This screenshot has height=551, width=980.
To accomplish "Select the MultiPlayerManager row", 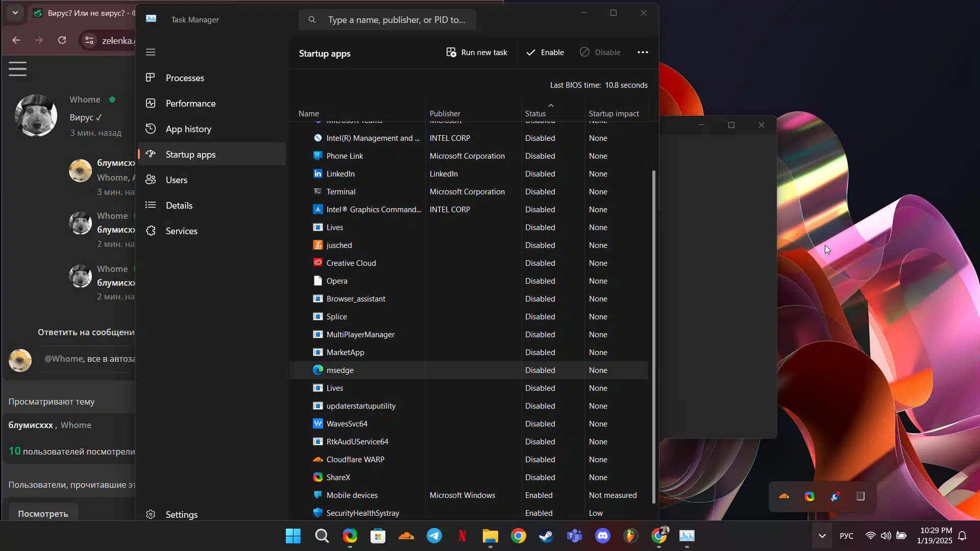I will point(469,334).
